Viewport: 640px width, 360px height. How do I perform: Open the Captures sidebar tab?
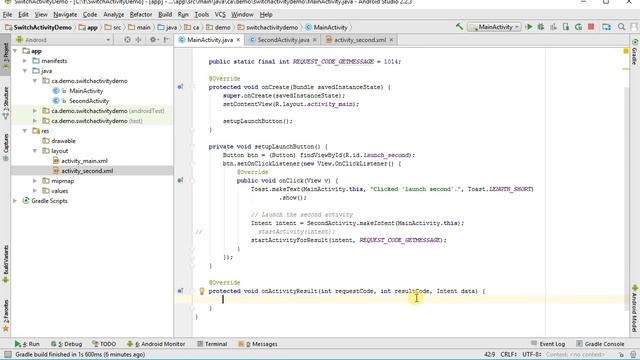5,147
